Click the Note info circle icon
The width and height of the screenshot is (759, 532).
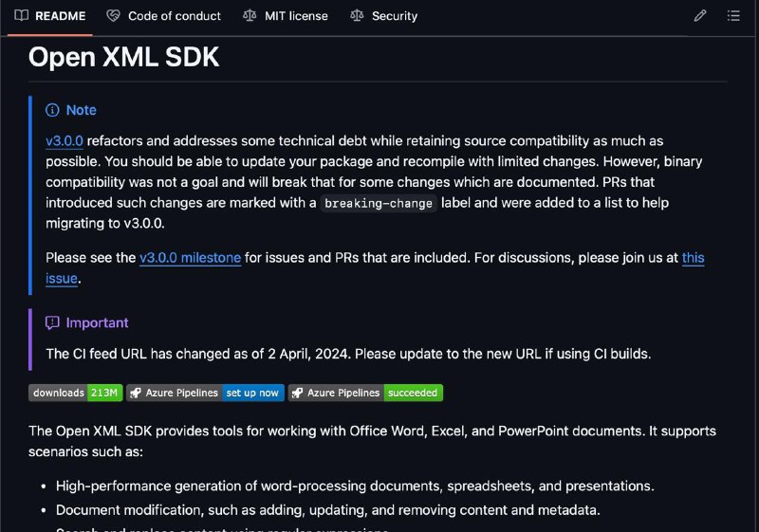point(52,110)
